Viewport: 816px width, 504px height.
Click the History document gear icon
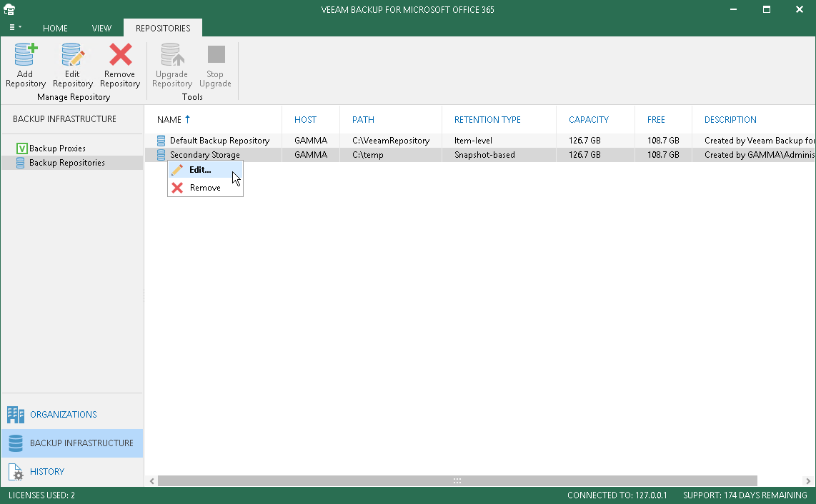pos(16,472)
